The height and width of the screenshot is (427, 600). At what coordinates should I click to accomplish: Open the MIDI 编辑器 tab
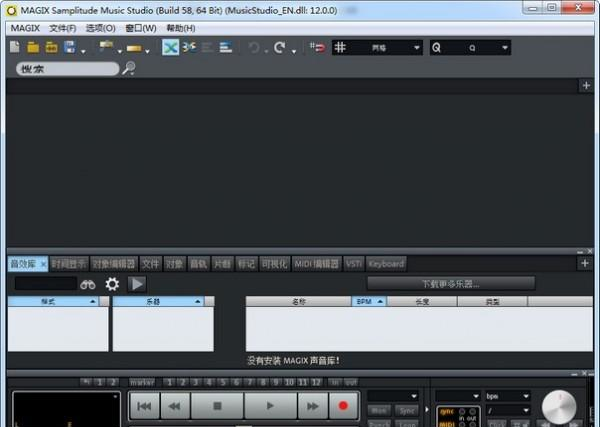pos(316,264)
